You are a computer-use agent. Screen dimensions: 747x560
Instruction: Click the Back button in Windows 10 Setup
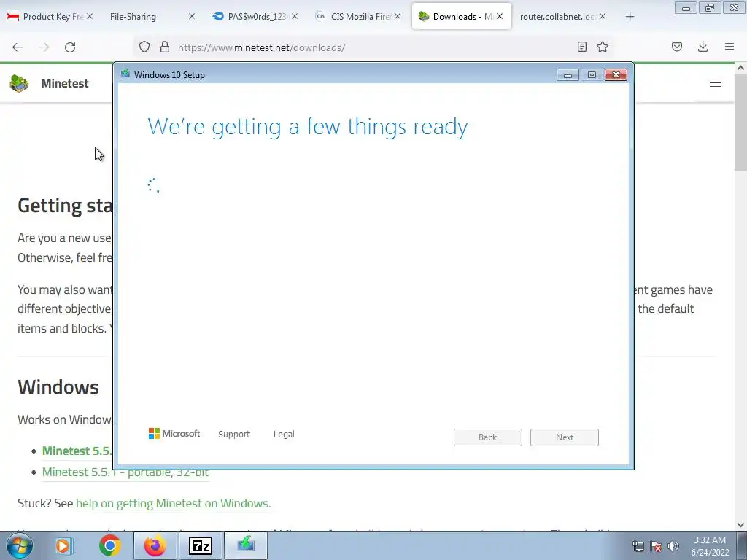(488, 437)
